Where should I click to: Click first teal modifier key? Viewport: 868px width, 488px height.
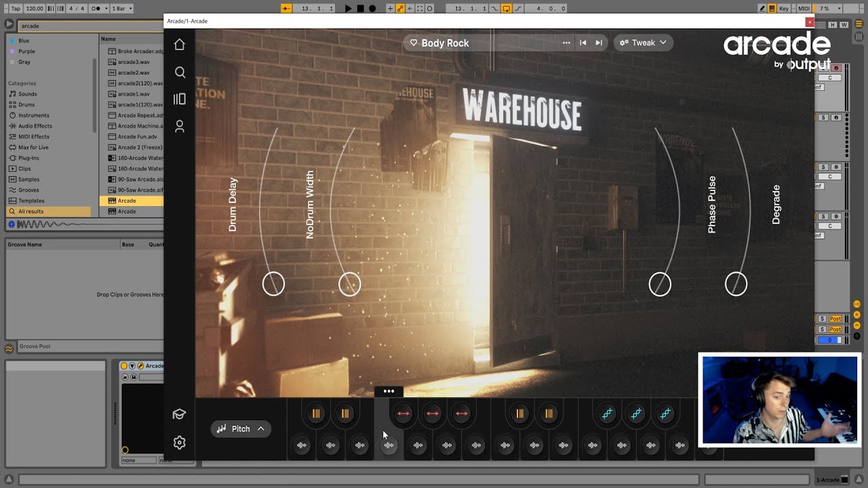(607, 413)
